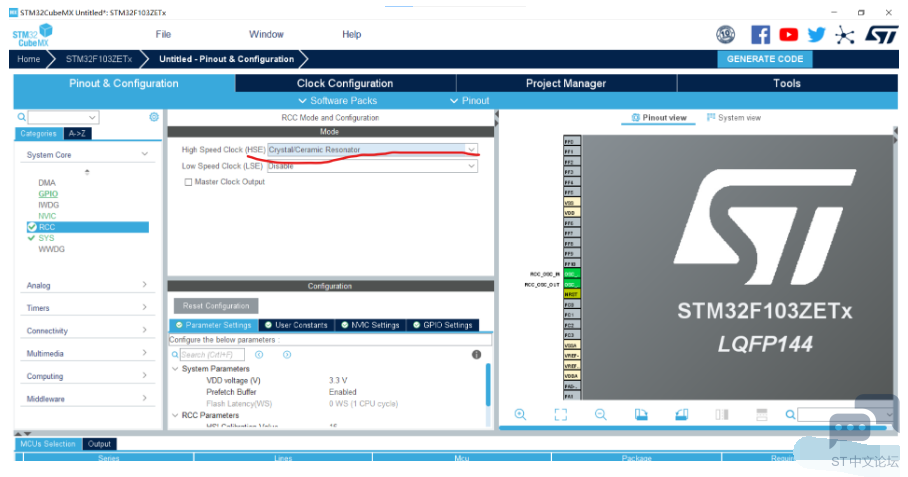The image size is (908, 477).
Task: Open the NVIC Settings tab
Action: point(371,325)
